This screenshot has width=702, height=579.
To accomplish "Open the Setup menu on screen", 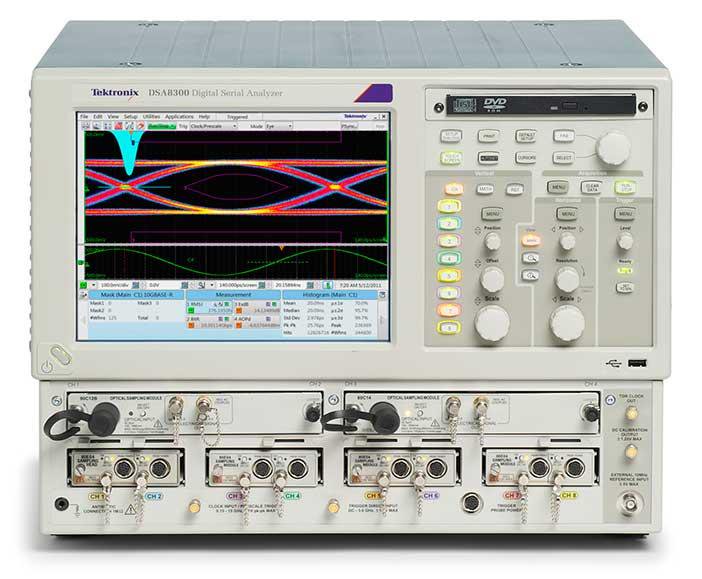I will (129, 117).
